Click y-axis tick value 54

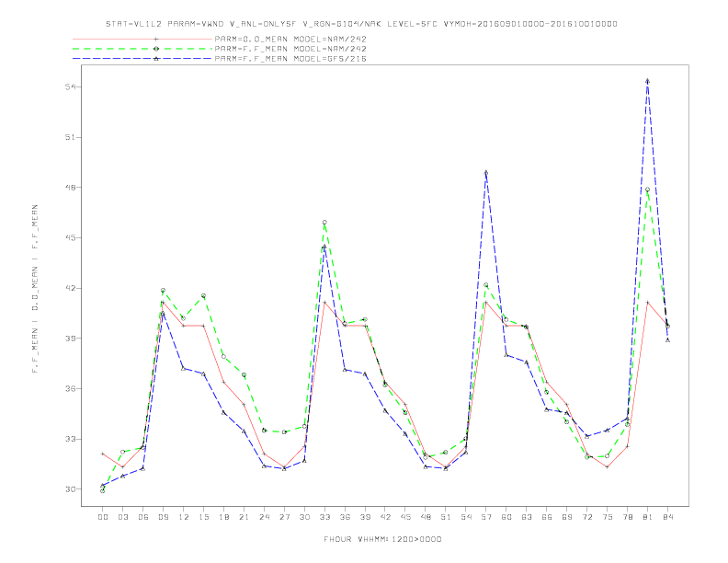point(71,86)
